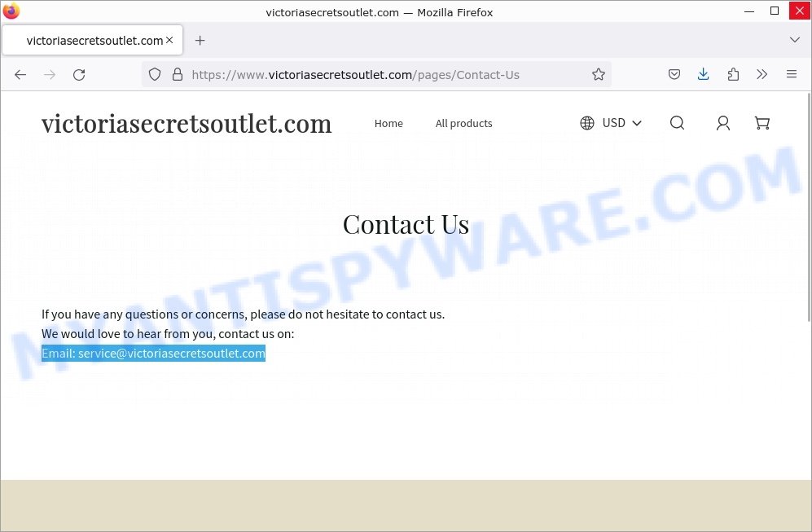The image size is (812, 532).
Task: Open the user account icon
Action: pos(723,123)
